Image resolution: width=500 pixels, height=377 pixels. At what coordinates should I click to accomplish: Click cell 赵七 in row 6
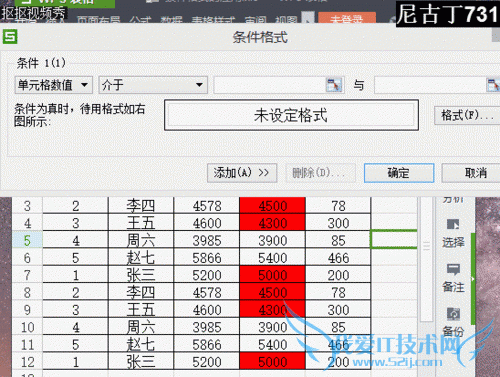pos(141,257)
